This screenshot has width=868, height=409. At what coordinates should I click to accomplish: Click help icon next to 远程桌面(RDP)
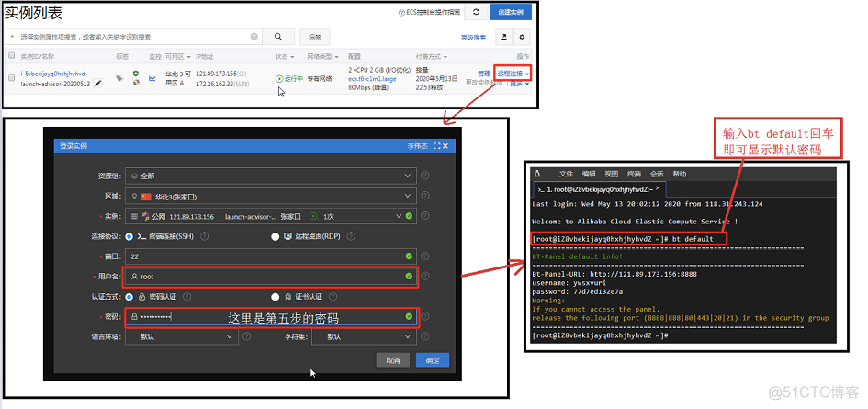(350, 236)
